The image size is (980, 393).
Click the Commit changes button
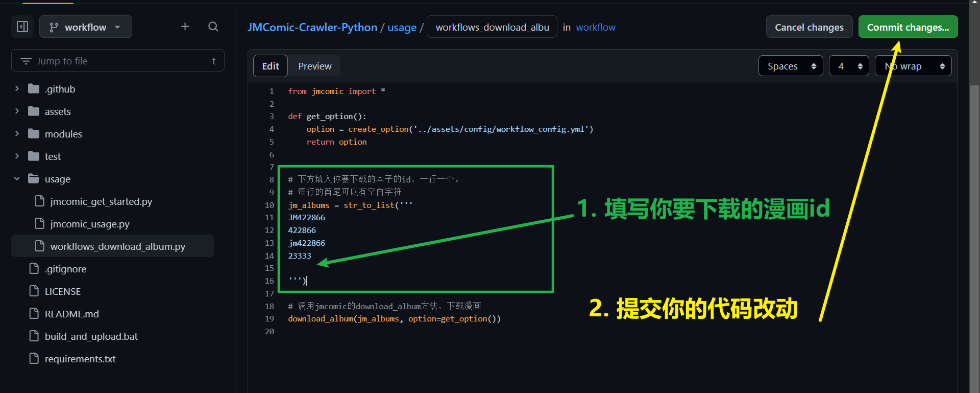click(908, 27)
